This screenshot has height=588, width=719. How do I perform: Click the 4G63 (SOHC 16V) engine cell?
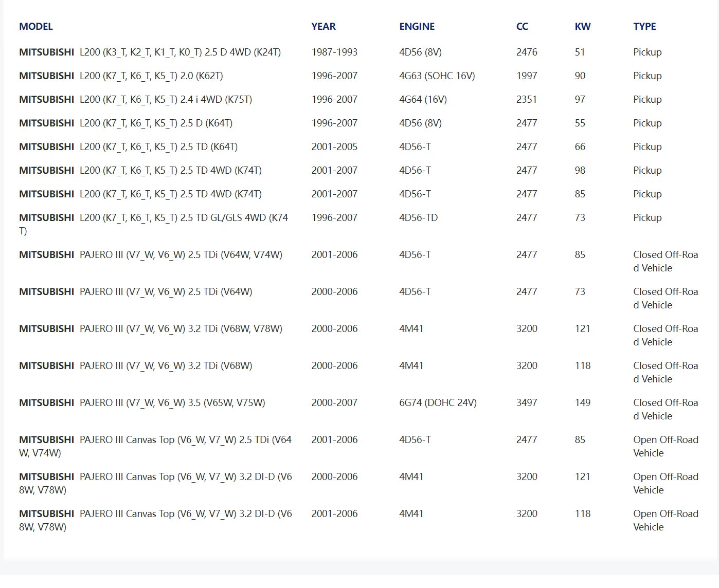tap(437, 76)
